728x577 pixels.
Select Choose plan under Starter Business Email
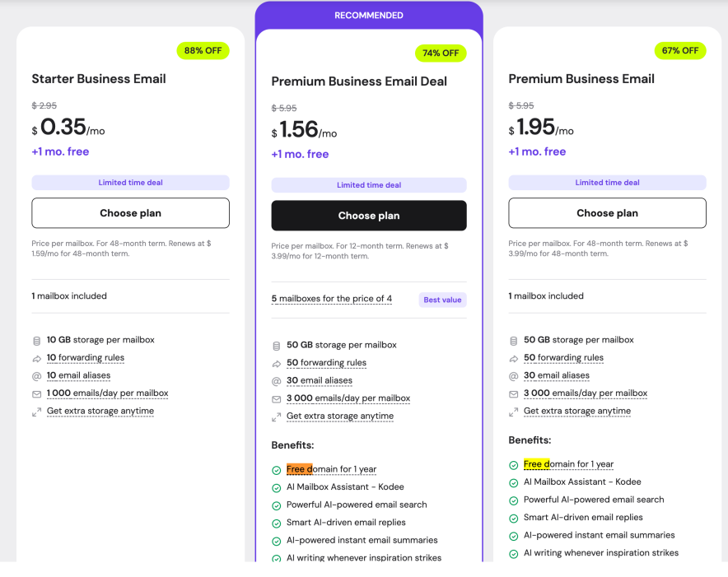click(130, 212)
